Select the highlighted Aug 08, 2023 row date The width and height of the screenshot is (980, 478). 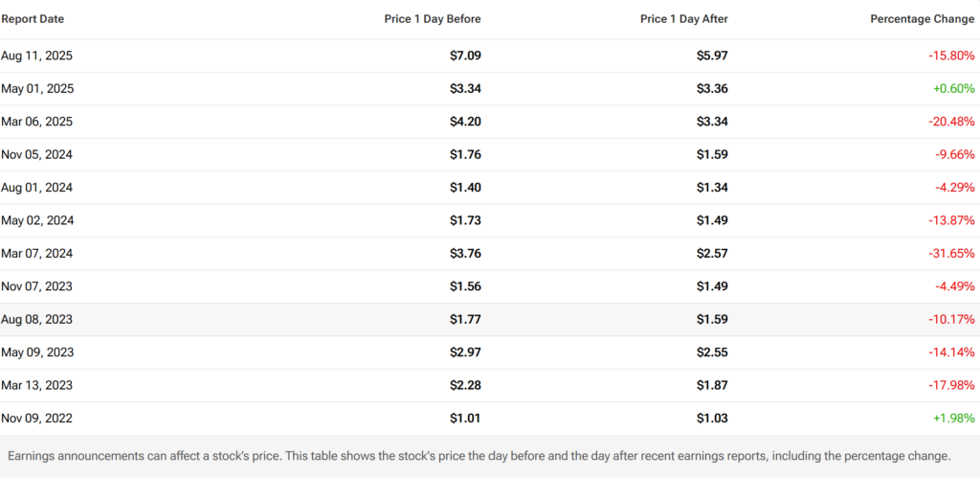click(36, 319)
